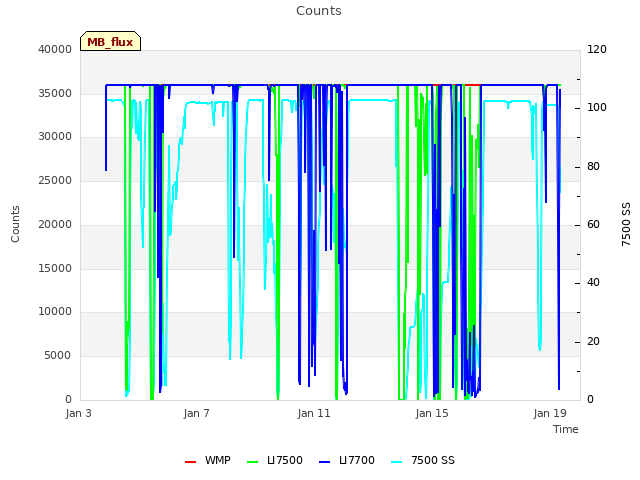The image size is (640, 480).
Task: Click the 30000 left axis value
Action: pos(55,136)
